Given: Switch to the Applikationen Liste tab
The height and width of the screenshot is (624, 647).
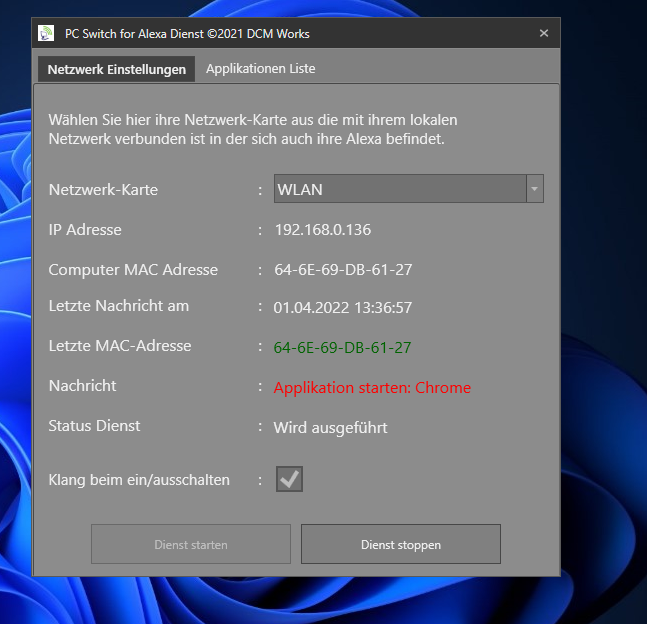Looking at the screenshot, I should point(260,69).
